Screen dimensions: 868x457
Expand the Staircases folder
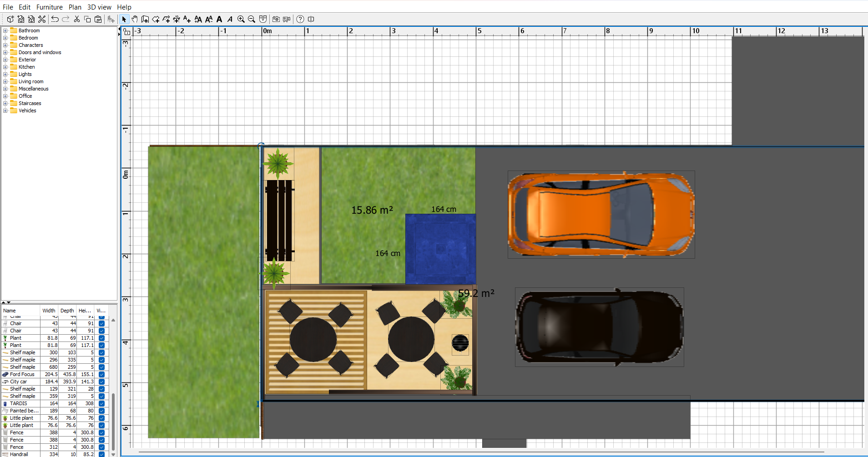pyautogui.click(x=5, y=103)
